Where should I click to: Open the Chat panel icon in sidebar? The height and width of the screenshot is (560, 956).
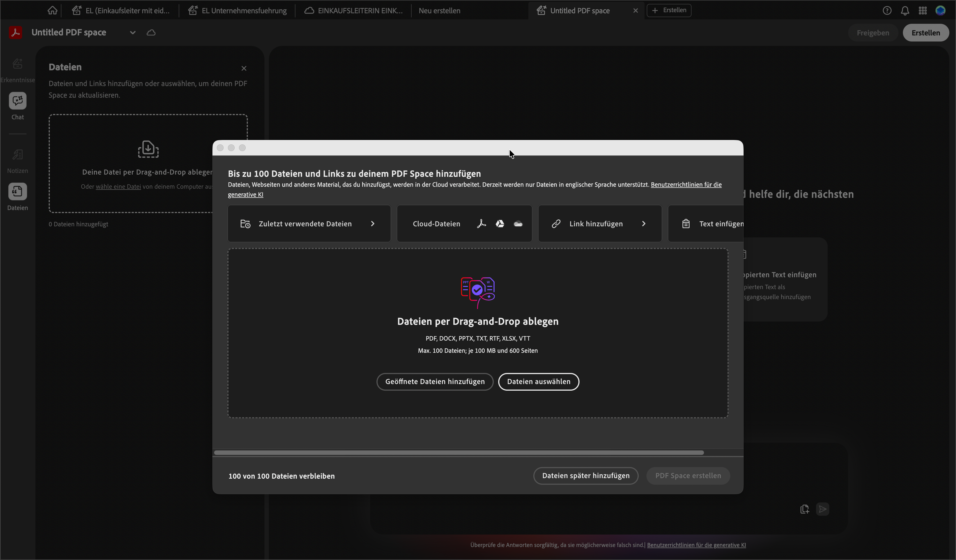[x=17, y=101]
